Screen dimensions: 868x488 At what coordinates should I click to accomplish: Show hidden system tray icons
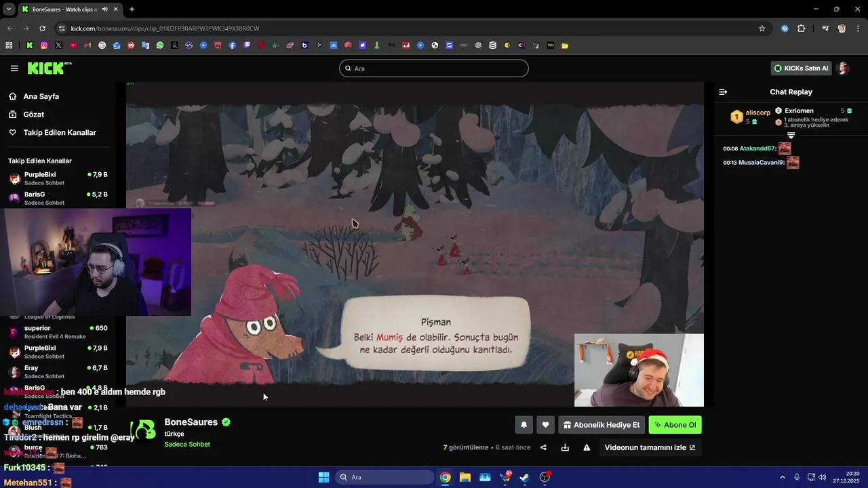782,477
